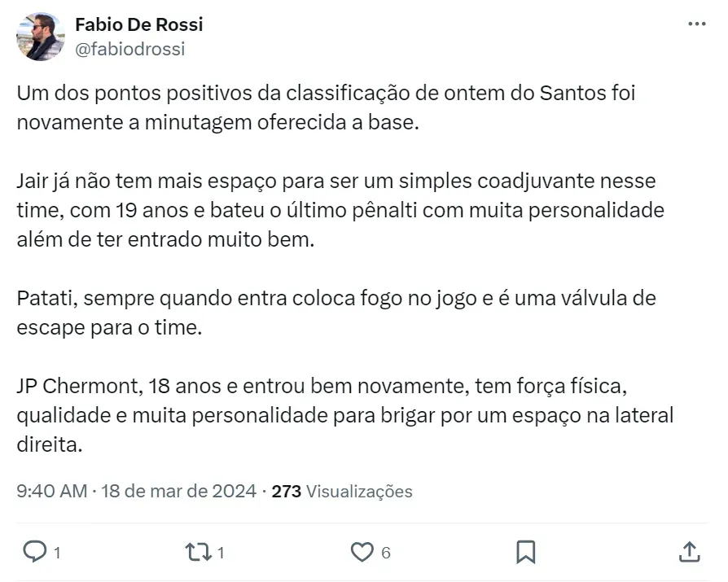Click the paragraph about Patati
Image resolution: width=728 pixels, height=582 pixels.
[x=335, y=313]
